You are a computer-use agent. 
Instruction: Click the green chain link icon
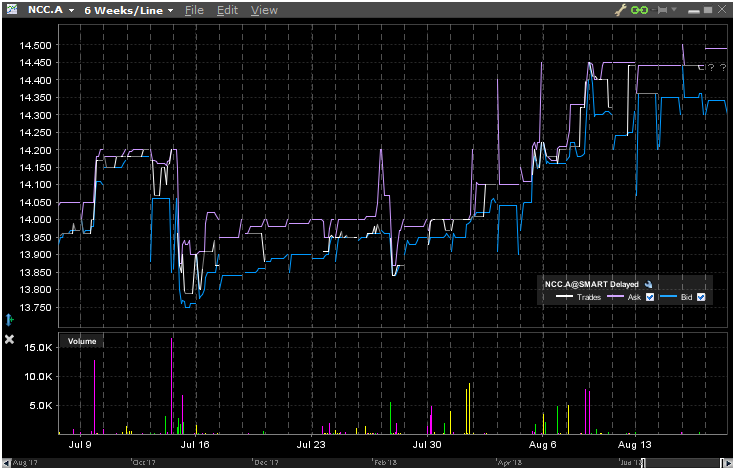tap(642, 10)
